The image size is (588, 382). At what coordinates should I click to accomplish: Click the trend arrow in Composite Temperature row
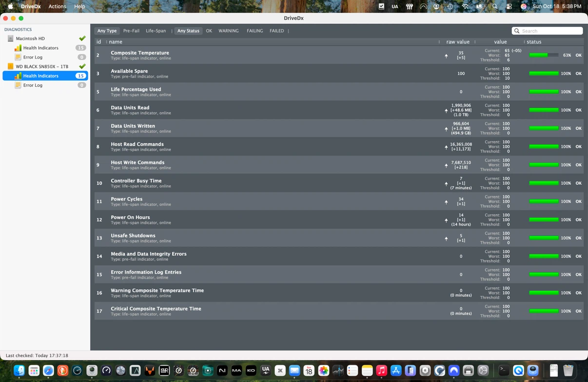(x=446, y=56)
